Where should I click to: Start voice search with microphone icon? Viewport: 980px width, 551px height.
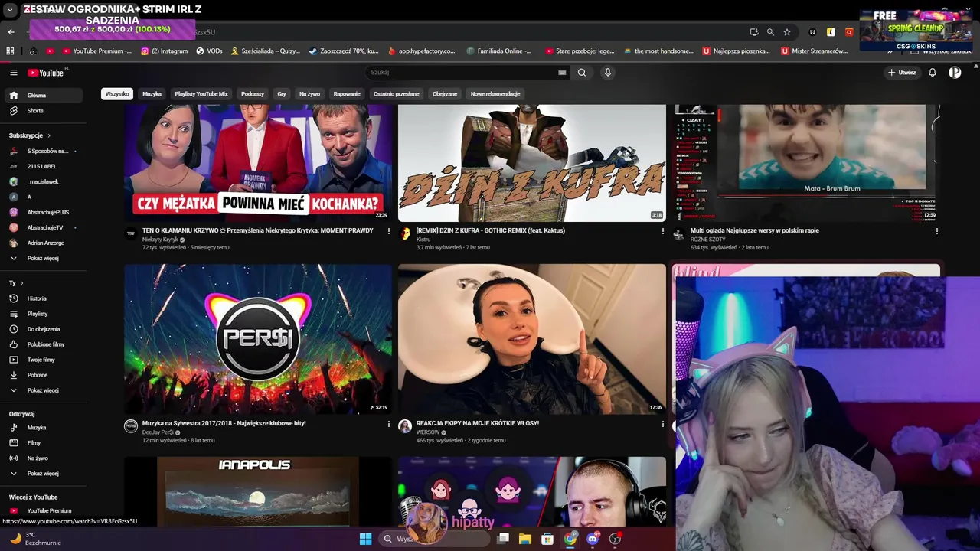[x=608, y=73]
